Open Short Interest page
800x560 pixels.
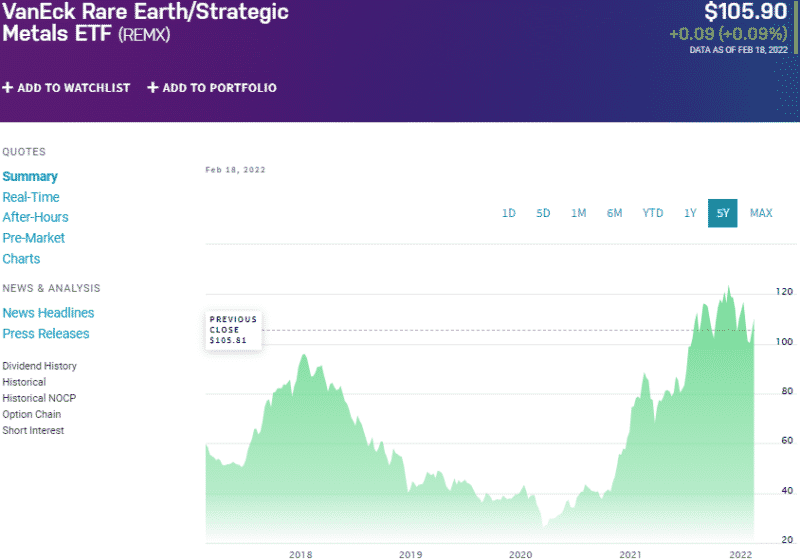(33, 430)
